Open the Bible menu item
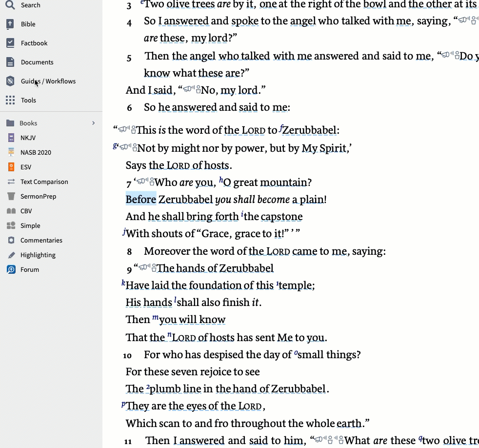The height and width of the screenshot is (448, 479). click(x=28, y=24)
